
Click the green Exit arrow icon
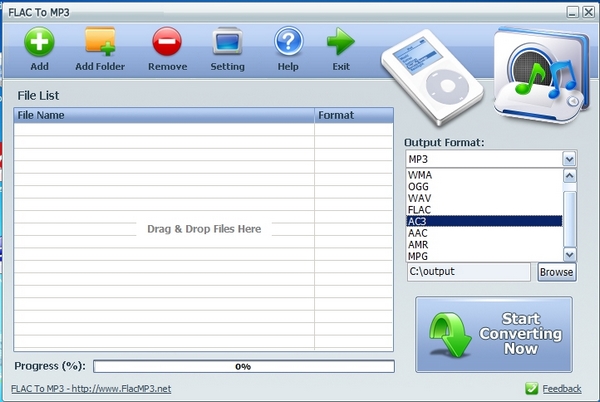coord(341,41)
